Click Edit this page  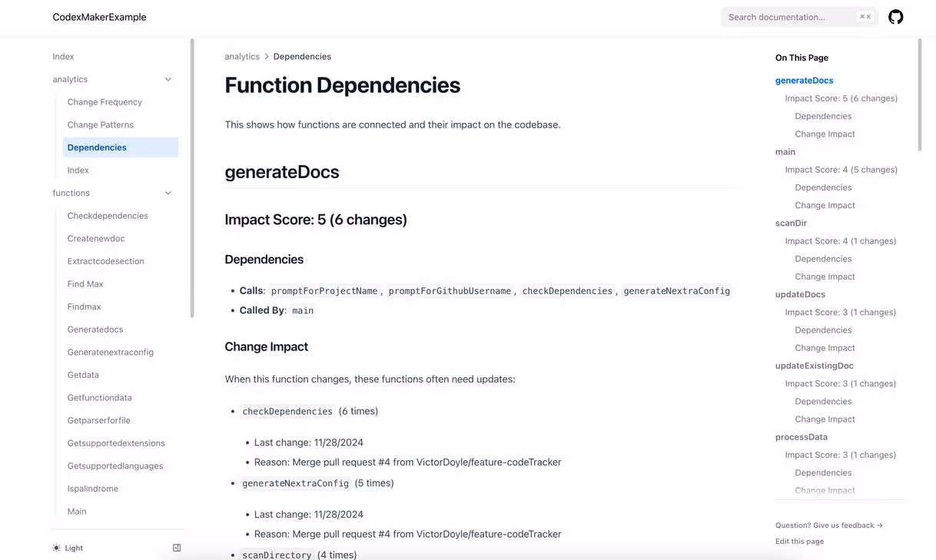click(x=798, y=541)
